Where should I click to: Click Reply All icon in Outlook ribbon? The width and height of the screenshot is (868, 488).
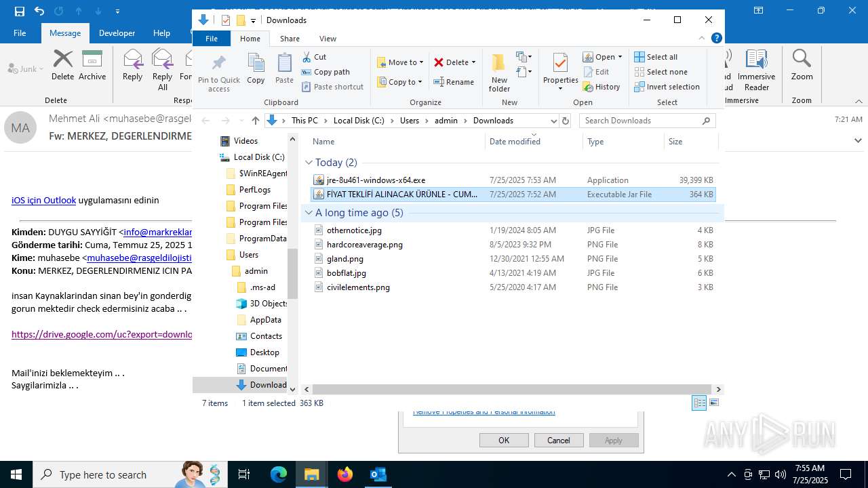point(163,60)
